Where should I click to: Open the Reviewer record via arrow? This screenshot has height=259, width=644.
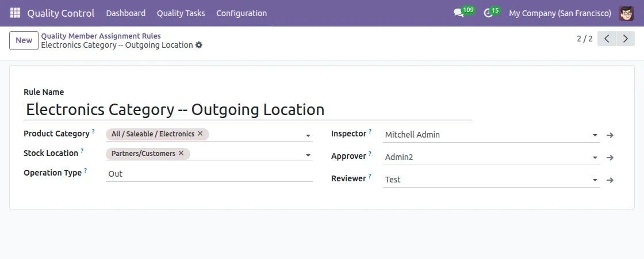pos(610,180)
